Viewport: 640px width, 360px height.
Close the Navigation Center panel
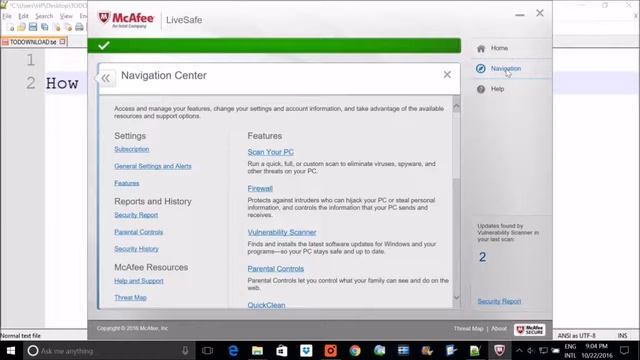point(447,74)
